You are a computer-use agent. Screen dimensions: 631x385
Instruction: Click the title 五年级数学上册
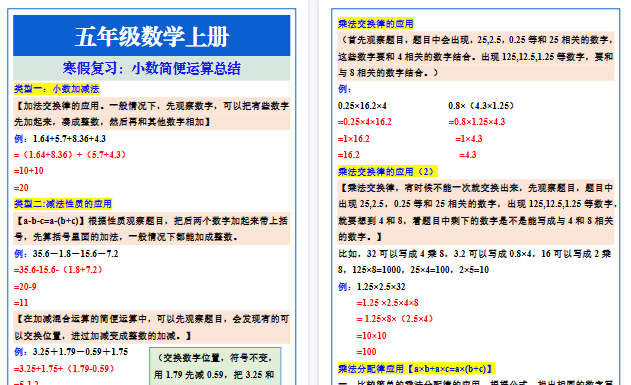152,37
